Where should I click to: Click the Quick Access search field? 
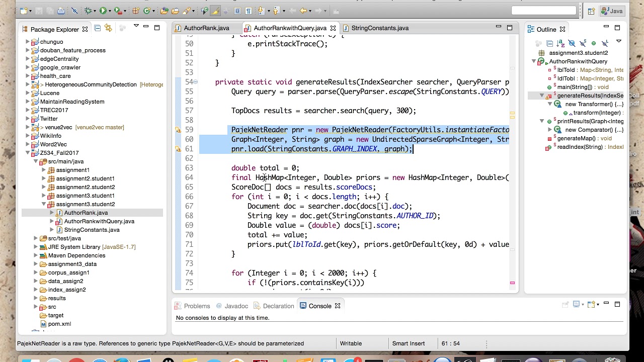coord(543,11)
